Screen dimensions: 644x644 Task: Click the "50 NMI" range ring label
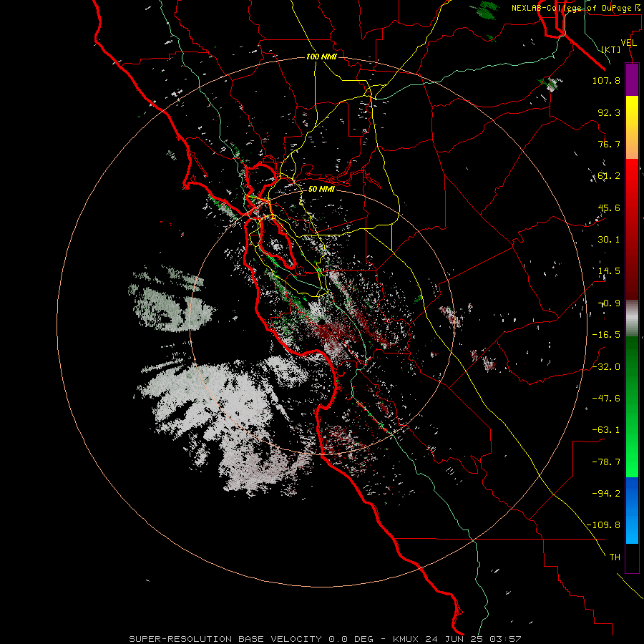click(321, 189)
